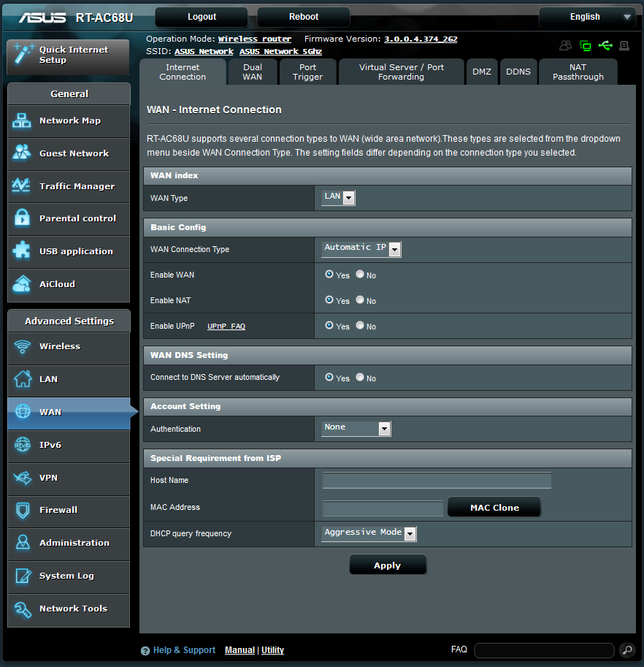Click the USB application puzzle icon
Viewport: 644px width, 667px height.
(x=22, y=250)
